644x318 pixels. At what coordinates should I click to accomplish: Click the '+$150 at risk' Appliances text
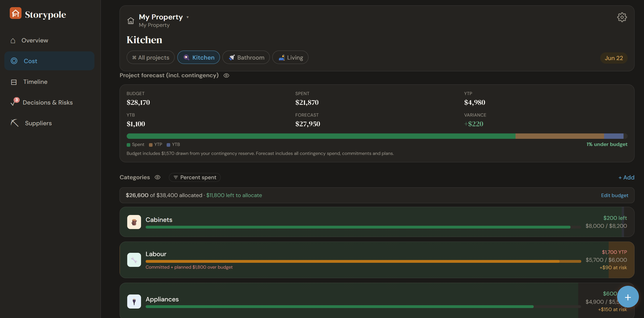(x=612, y=309)
